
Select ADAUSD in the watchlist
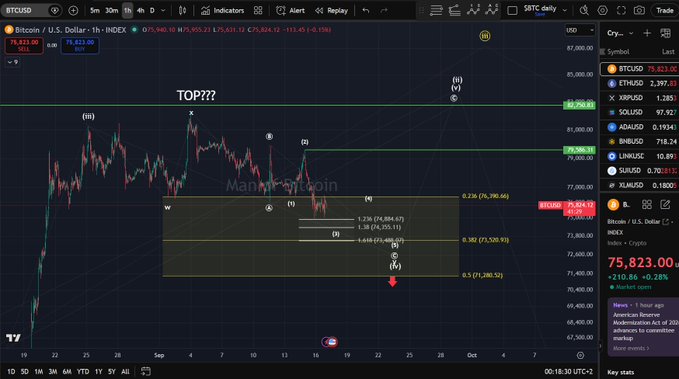(640, 127)
